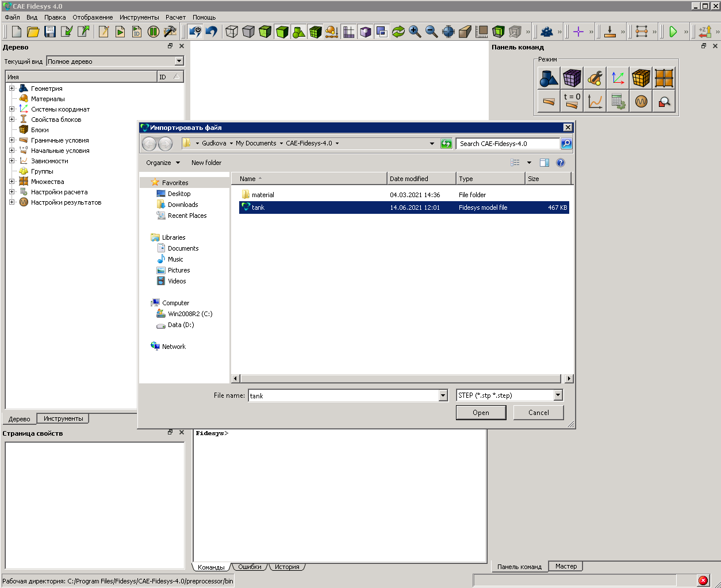Expand the Геометрия tree node
This screenshot has height=588, width=721.
coord(11,89)
